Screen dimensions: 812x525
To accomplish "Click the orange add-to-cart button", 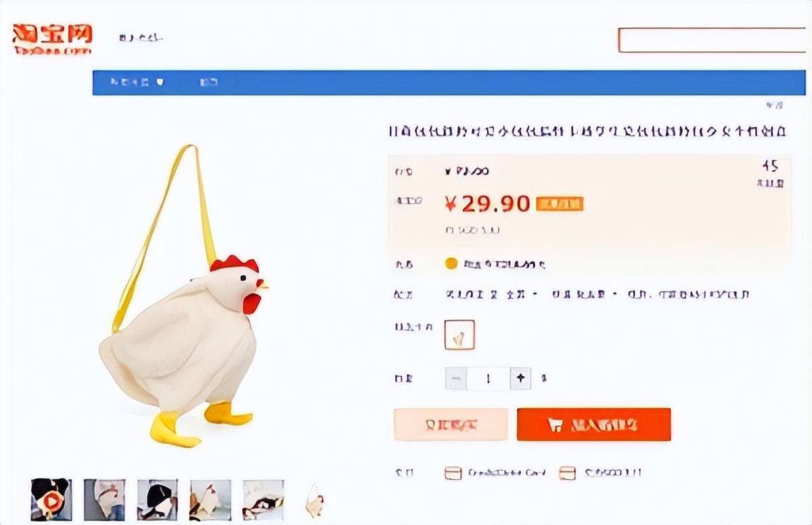I will coord(593,425).
